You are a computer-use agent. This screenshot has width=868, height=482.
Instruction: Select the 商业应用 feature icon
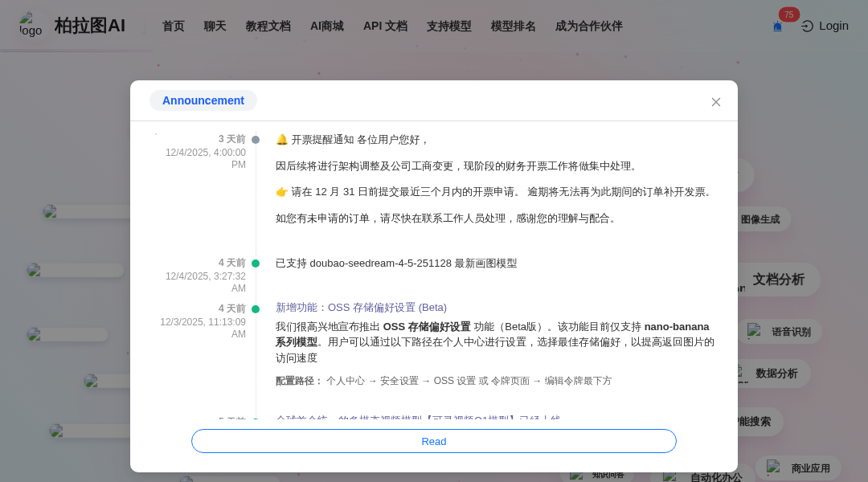tap(773, 468)
